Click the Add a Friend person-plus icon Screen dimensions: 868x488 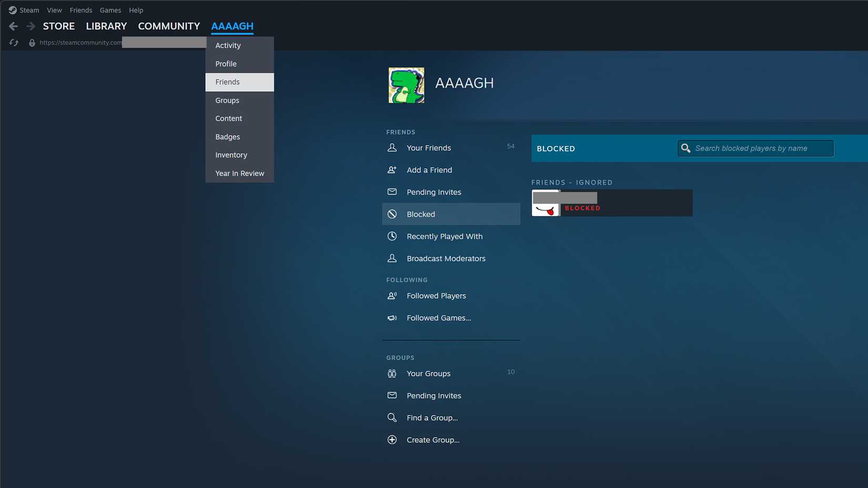(392, 170)
